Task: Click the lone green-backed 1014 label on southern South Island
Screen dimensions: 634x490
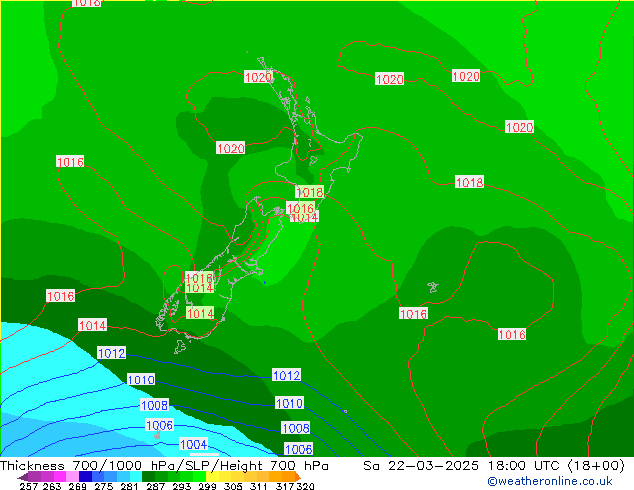Action: [200, 313]
